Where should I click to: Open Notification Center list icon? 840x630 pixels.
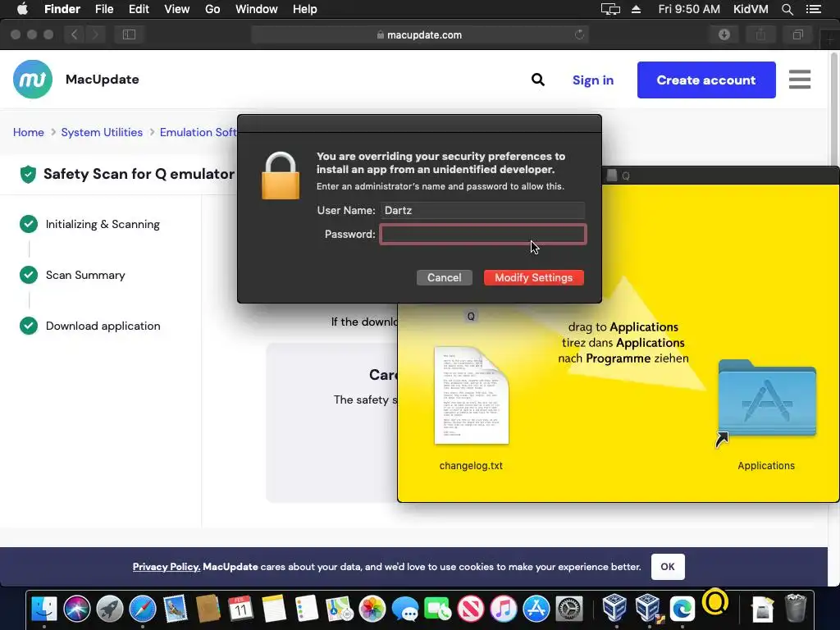coord(813,9)
